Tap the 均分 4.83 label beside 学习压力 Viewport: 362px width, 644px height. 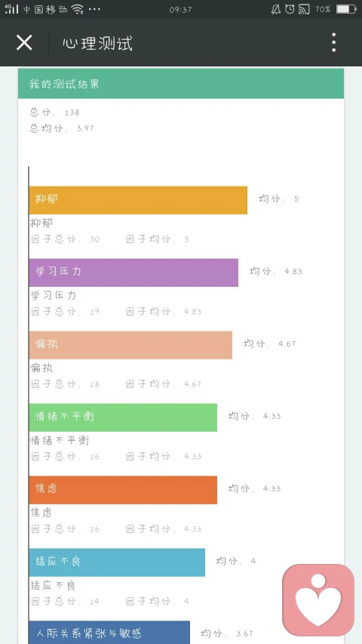276,271
